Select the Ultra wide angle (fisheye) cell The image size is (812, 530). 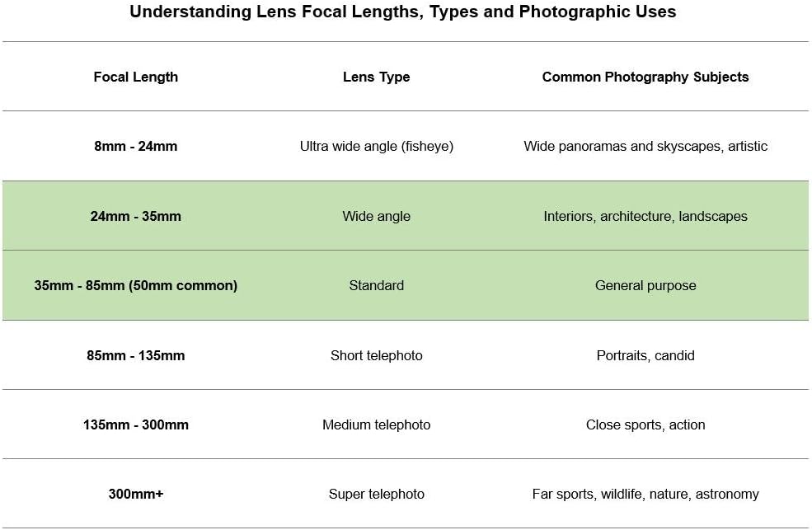376,147
